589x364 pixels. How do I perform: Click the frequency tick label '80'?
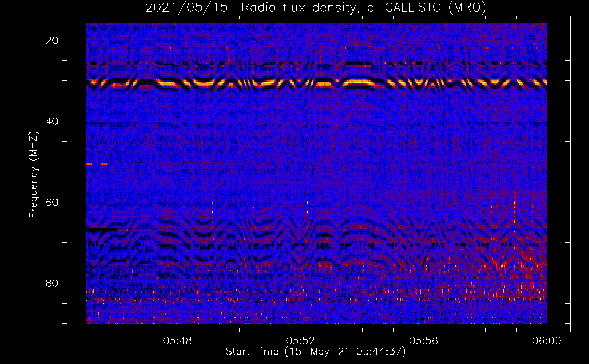coord(52,283)
